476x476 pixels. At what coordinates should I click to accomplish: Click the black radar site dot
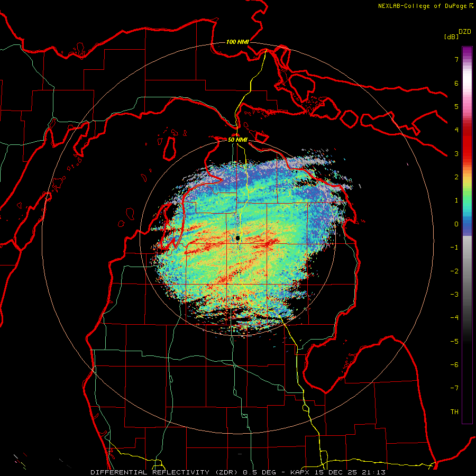click(237, 238)
